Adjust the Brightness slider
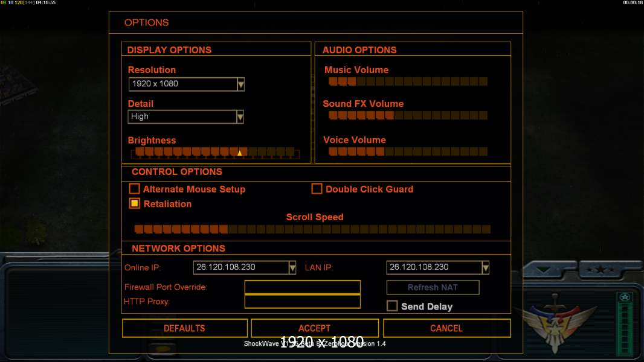644x362 pixels. coord(215,153)
